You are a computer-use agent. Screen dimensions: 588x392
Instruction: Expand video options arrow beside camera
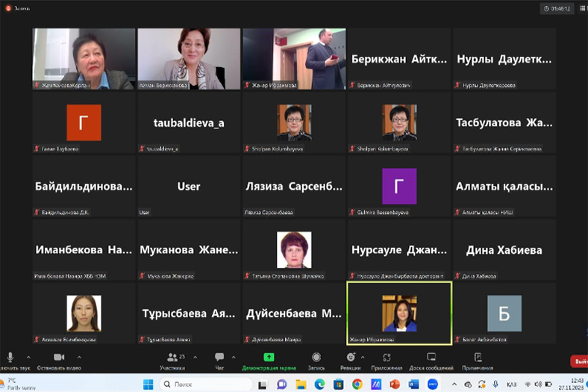coord(79,358)
